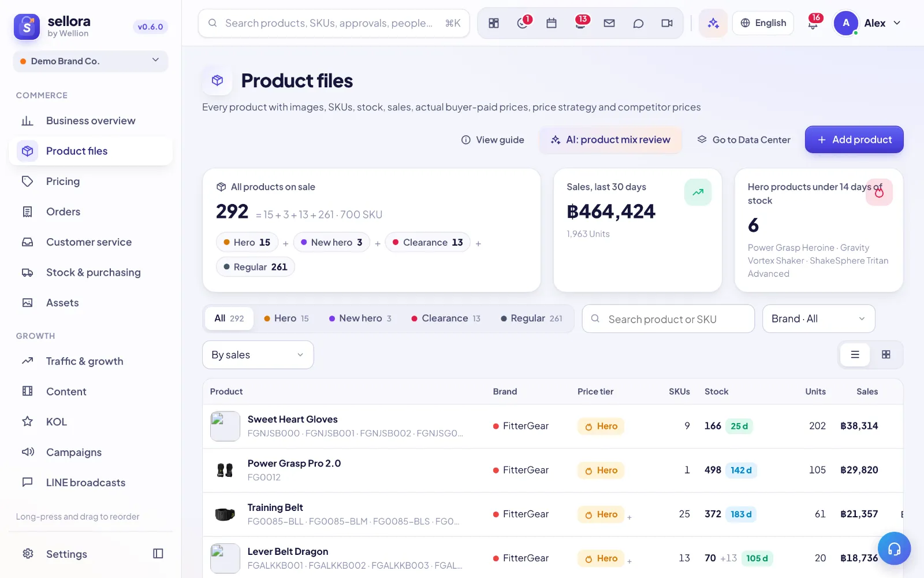Viewport: 924px width, 578px height.
Task: Open the clock icon with 1 badge
Action: point(523,23)
